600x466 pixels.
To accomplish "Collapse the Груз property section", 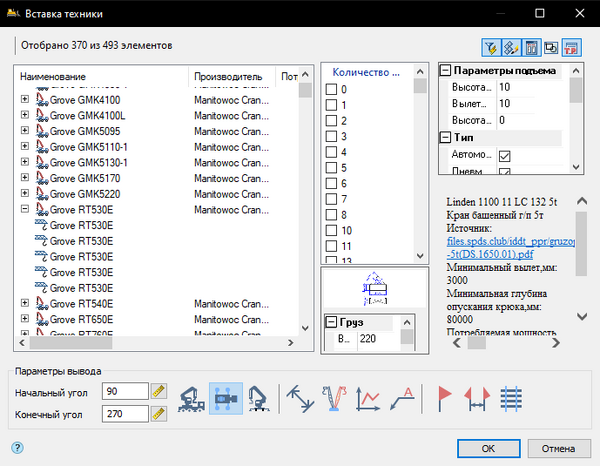I will [331, 322].
